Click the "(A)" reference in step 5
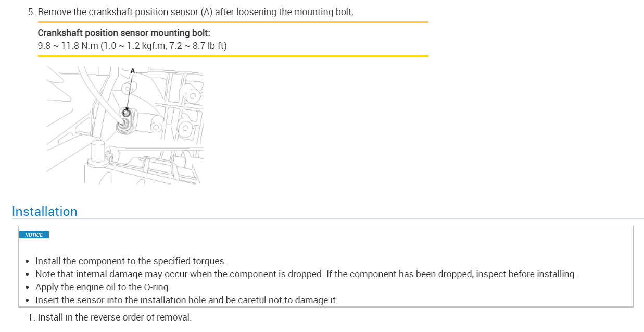The height and width of the screenshot is (332, 644). [207, 11]
